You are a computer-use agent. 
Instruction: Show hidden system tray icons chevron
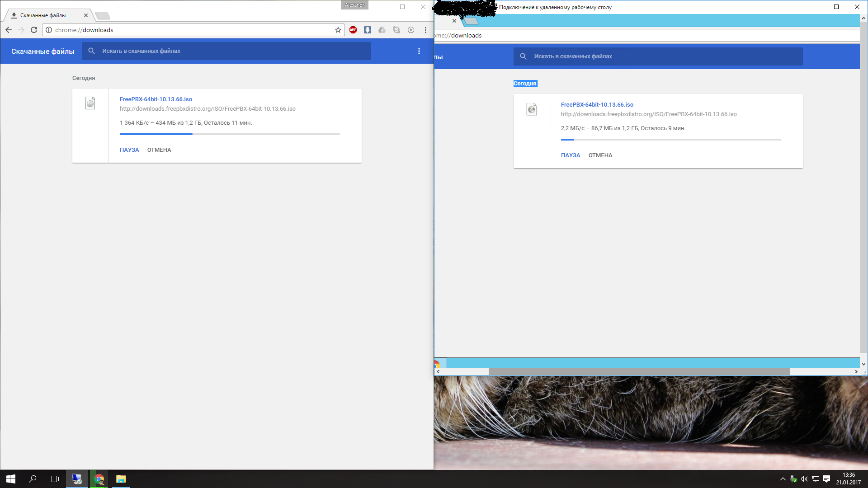[x=783, y=479]
